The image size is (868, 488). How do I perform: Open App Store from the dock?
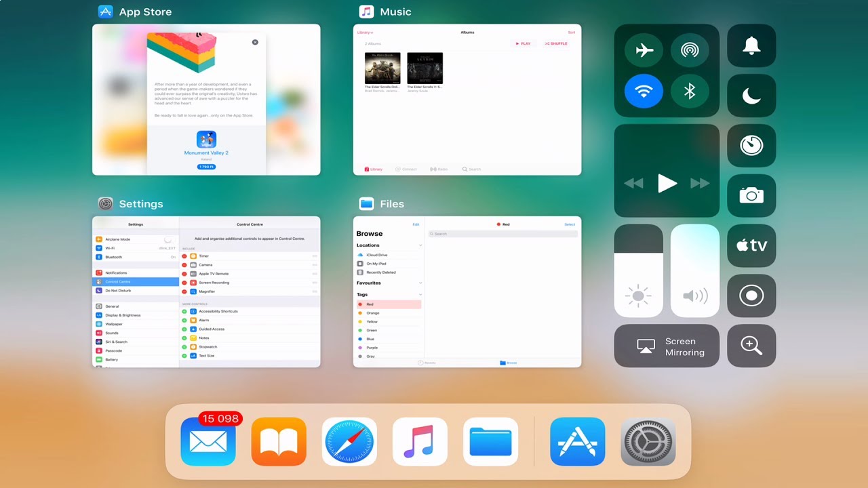[x=577, y=442]
